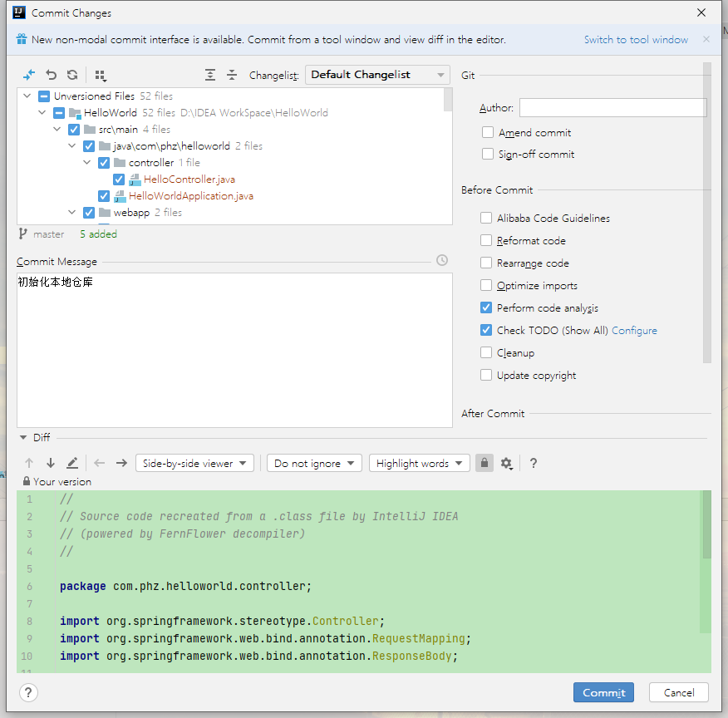
Task: Go to previous difference arrow
Action: tap(29, 463)
